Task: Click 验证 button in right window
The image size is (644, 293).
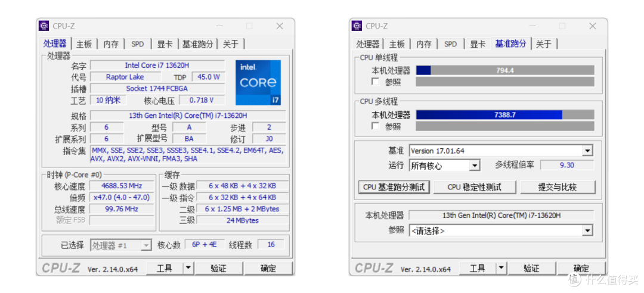Action: (x=531, y=269)
